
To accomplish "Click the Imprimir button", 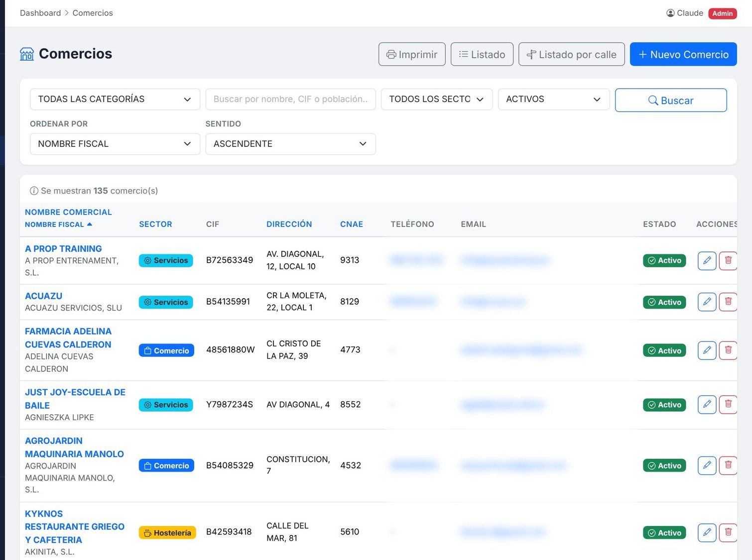I will [412, 54].
